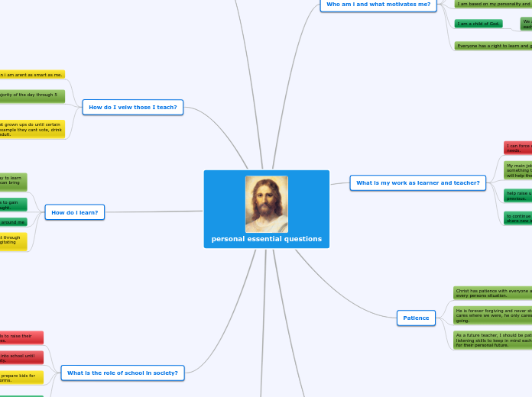
Task: Click the "Christ has patience with everyone" note
Action: [493, 293]
